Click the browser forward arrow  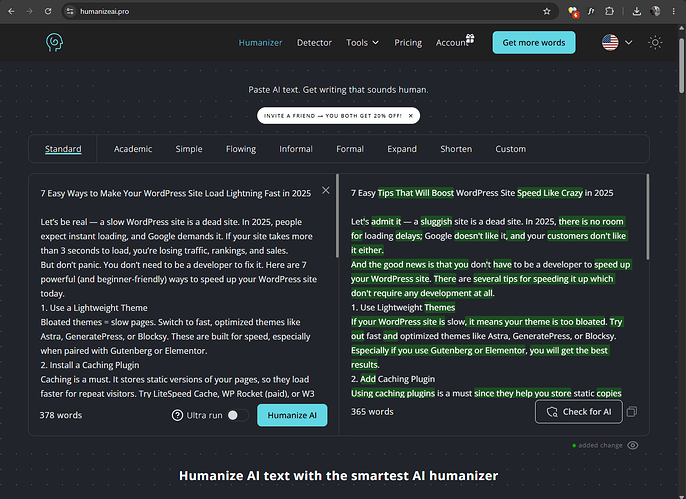click(29, 11)
